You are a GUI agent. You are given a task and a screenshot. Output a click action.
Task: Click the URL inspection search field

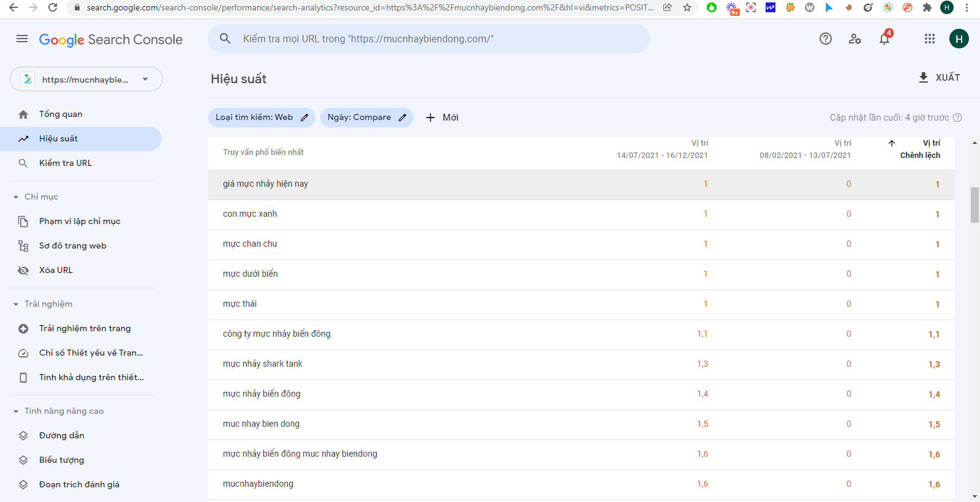point(429,39)
